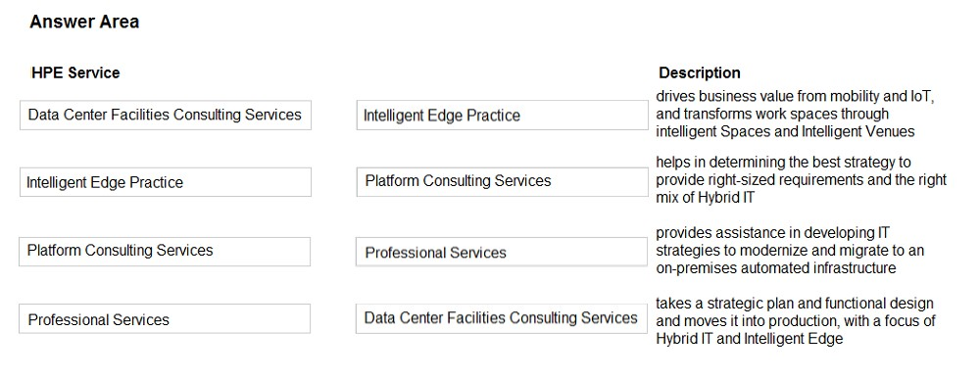Click description about right-sized requirements strategy
The height and width of the screenshot is (379, 980).
(x=802, y=180)
